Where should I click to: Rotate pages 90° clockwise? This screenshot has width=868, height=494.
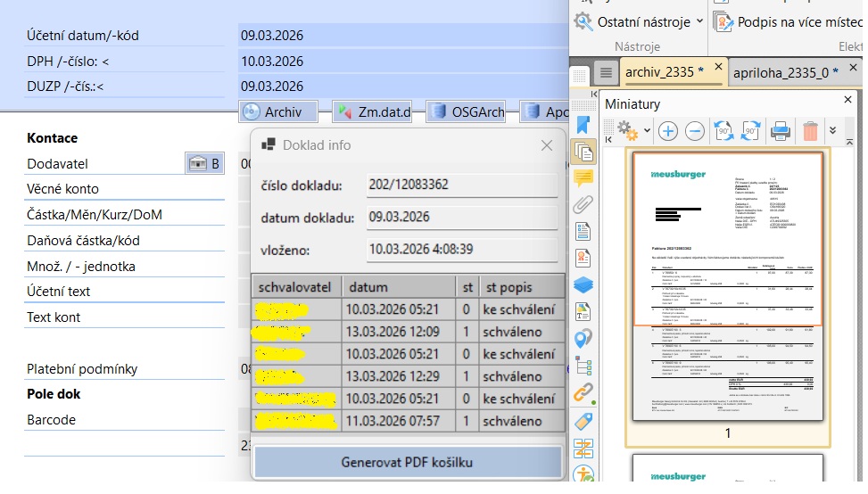[750, 132]
